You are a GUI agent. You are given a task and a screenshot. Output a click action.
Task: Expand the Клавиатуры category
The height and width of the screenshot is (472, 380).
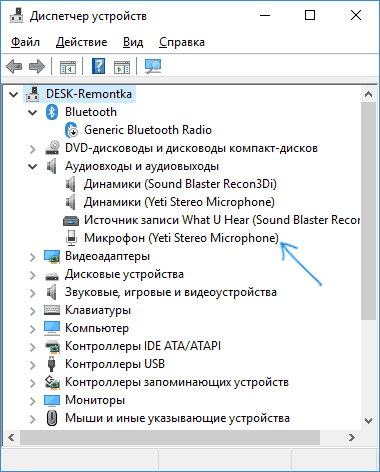point(33,311)
